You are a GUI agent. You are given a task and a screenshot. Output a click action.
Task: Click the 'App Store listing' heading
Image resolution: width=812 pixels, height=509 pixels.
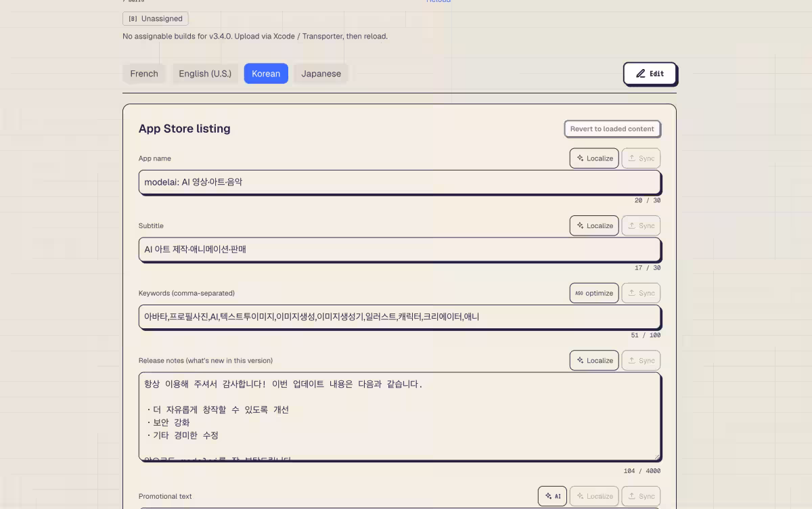click(185, 129)
